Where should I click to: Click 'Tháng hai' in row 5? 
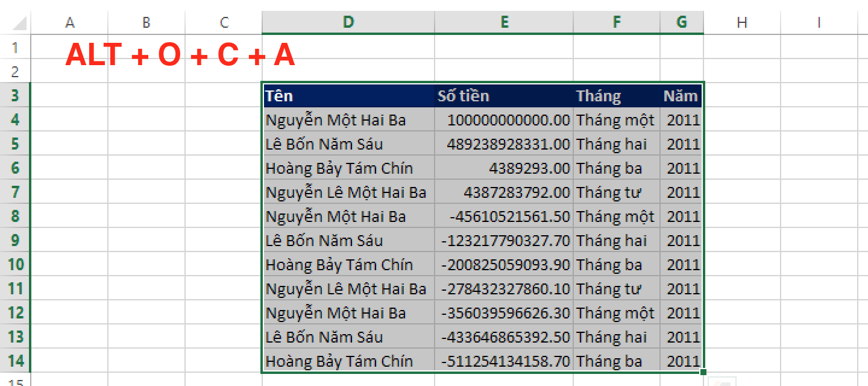(611, 144)
